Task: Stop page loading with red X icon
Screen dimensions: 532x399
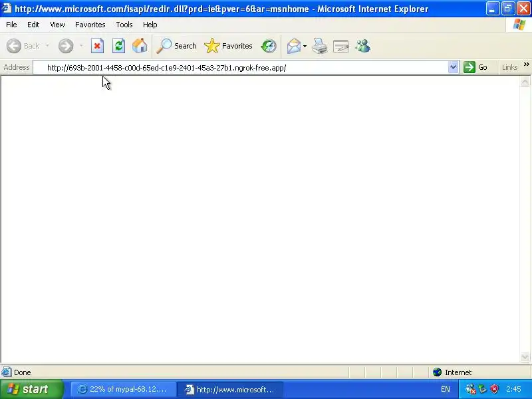Action: (97, 46)
